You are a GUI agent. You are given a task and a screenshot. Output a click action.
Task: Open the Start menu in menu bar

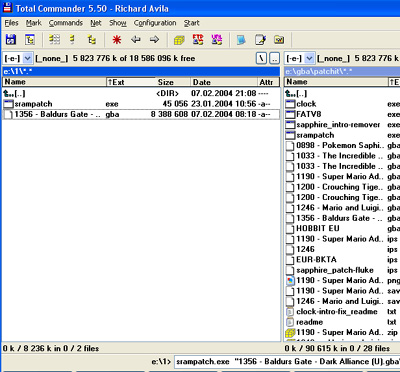(x=192, y=23)
